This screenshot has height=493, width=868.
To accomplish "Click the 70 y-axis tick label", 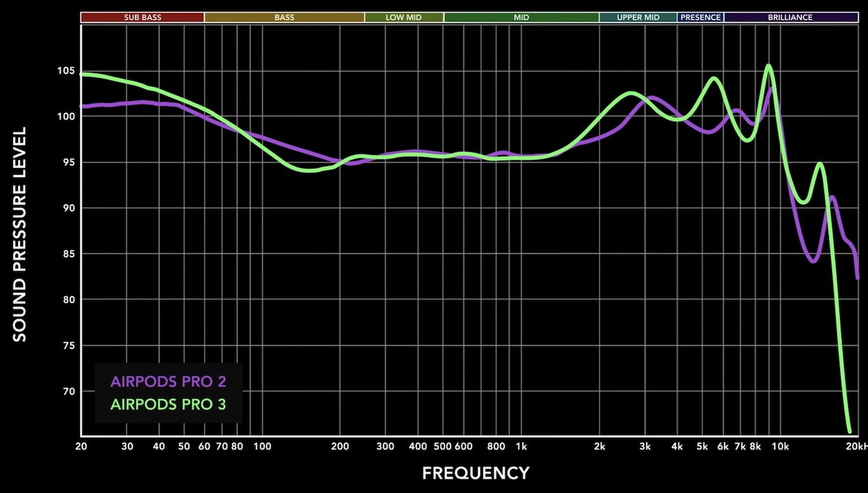I will [x=67, y=392].
